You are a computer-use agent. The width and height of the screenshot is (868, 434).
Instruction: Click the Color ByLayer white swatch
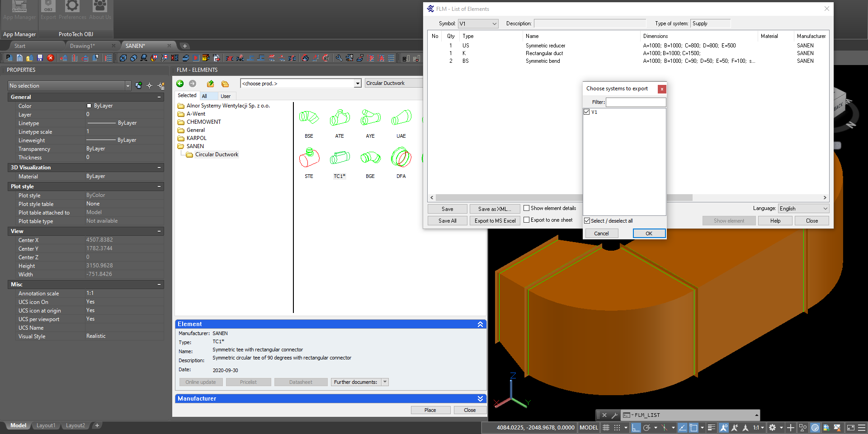89,106
